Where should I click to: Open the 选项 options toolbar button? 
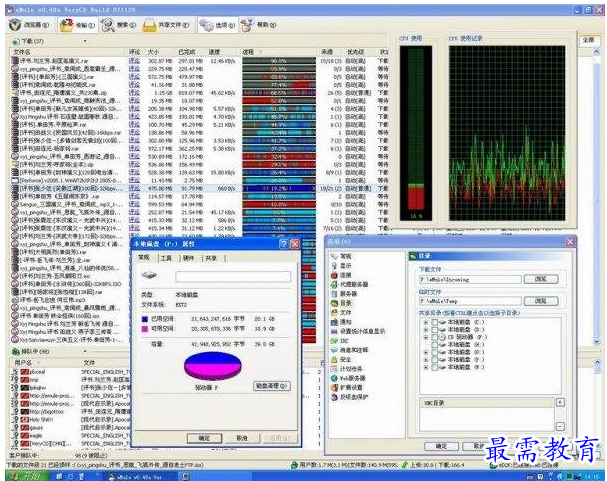point(217,25)
